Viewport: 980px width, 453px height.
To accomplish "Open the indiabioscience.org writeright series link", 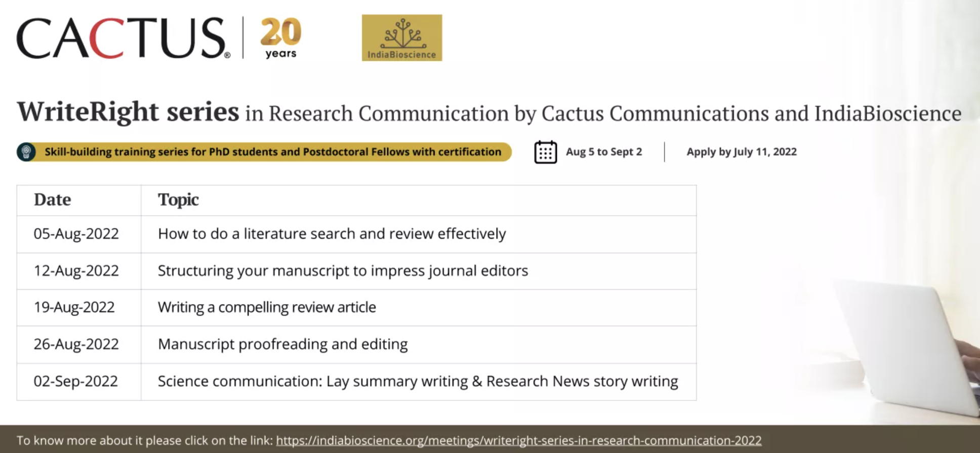I will point(518,440).
